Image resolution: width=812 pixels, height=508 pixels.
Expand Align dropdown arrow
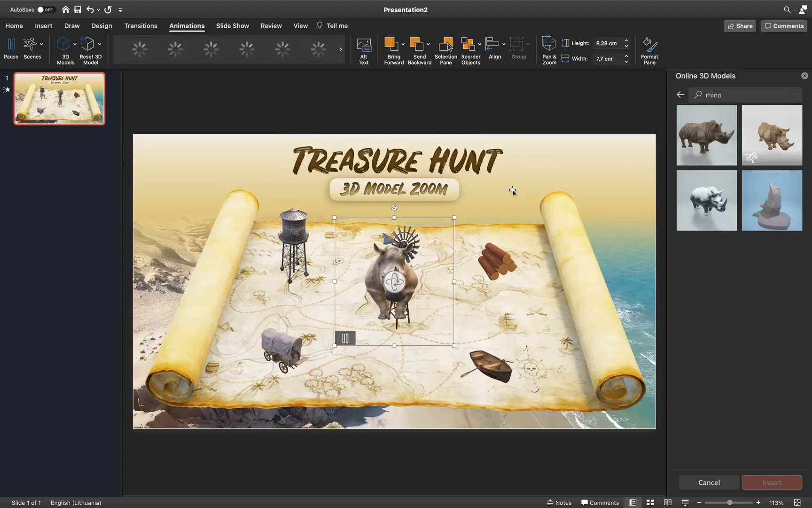point(504,44)
